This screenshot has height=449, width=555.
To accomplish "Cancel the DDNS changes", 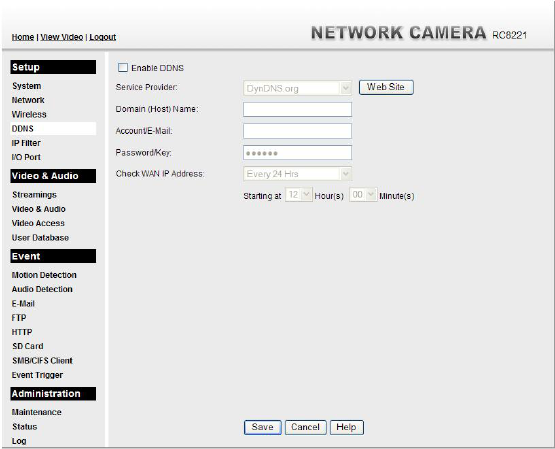I will pyautogui.click(x=305, y=427).
